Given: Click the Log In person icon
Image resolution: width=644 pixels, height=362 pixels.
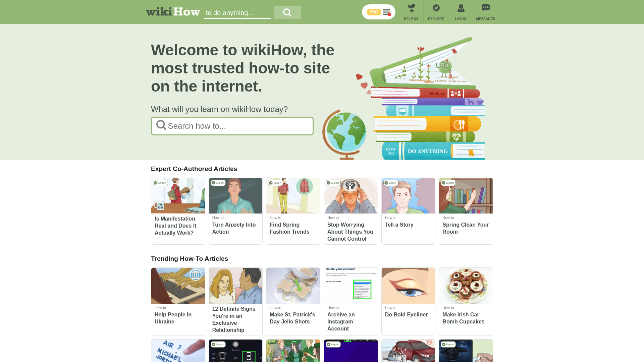Looking at the screenshot, I should 461,8.
